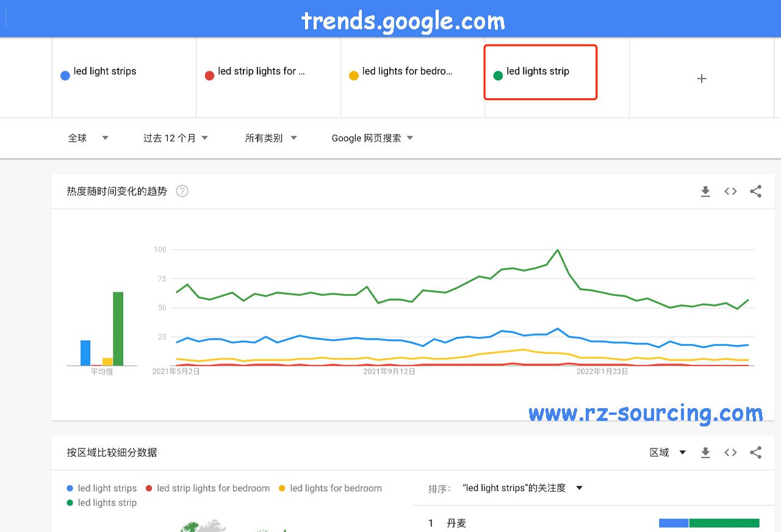
Task: Download the interest over time chart data
Action: [705, 192]
